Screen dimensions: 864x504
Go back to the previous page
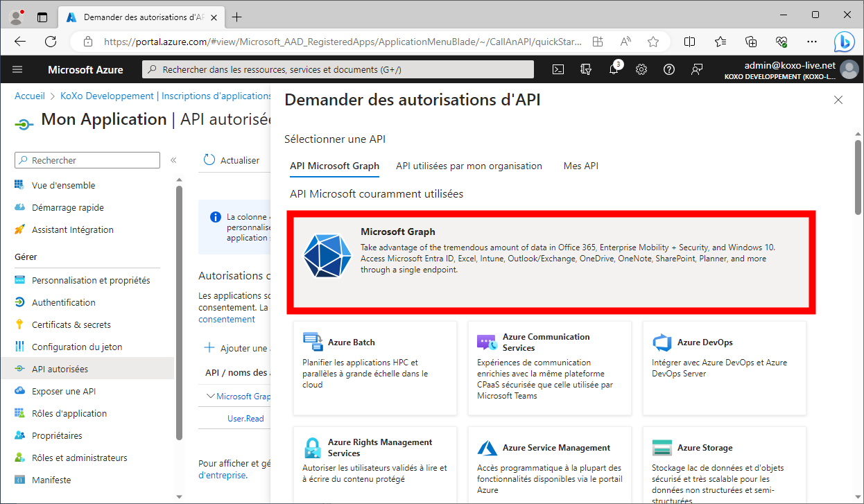20,42
